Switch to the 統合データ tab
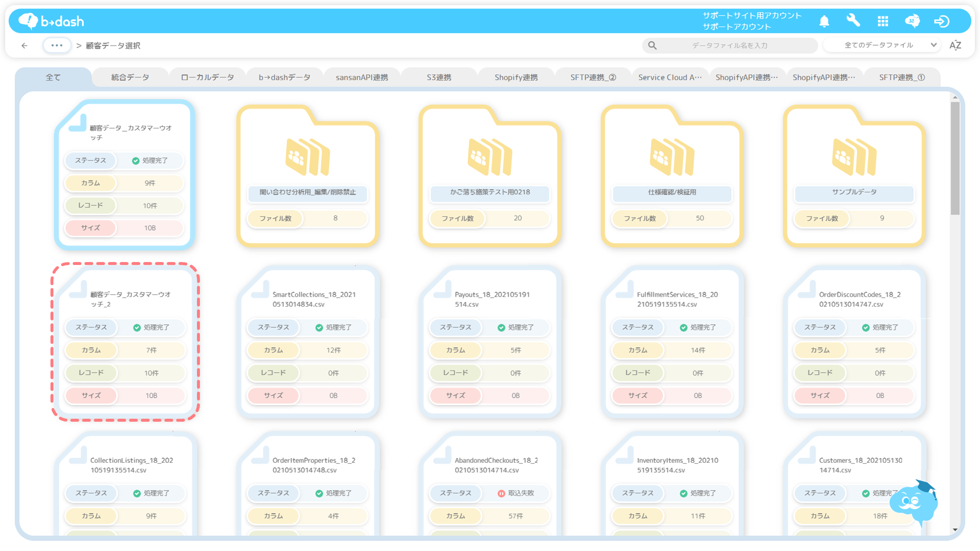This screenshot has height=551, width=980. click(x=130, y=77)
